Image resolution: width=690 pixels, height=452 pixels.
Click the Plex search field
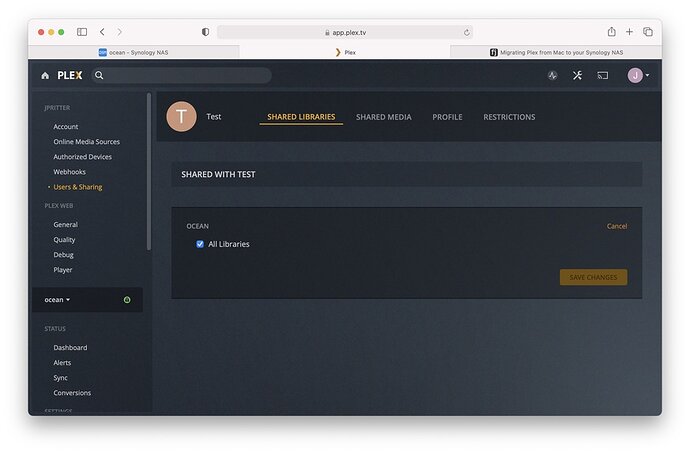181,76
